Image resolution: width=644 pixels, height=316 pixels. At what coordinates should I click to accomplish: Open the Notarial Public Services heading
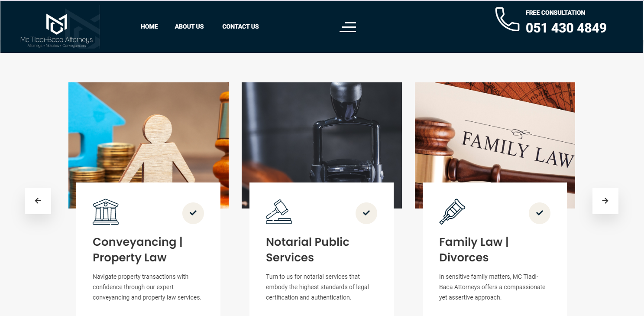point(307,250)
